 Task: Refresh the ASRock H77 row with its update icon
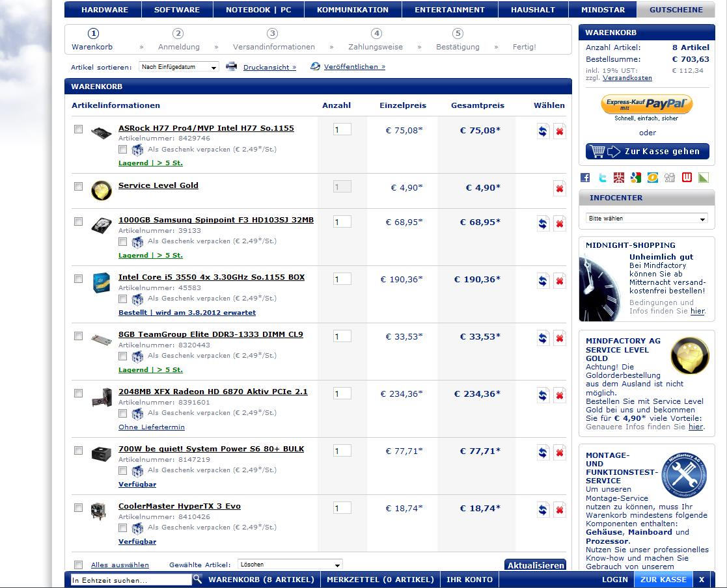(543, 131)
